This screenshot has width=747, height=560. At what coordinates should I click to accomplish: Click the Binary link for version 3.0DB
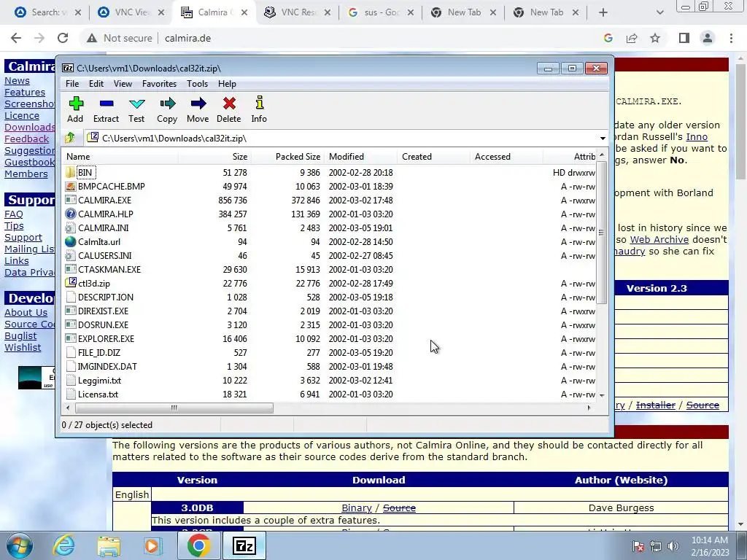pyautogui.click(x=356, y=508)
